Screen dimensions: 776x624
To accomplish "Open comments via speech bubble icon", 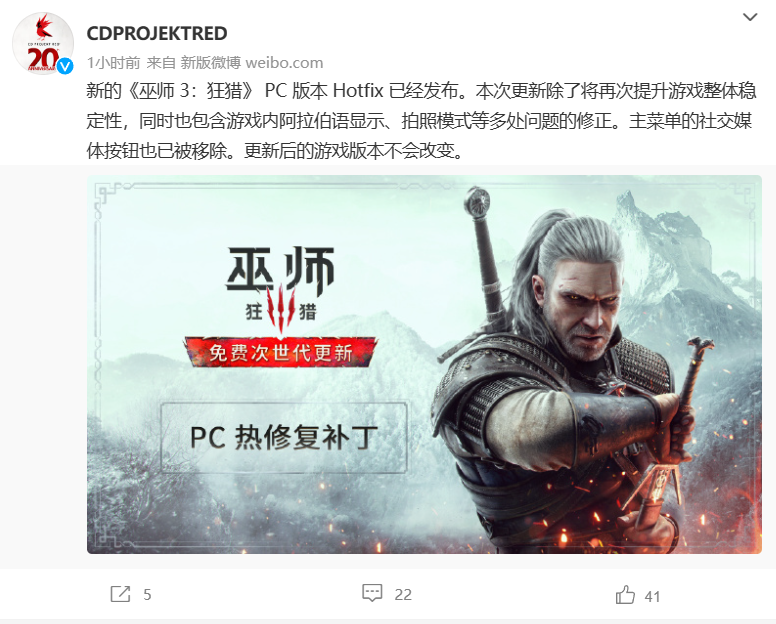I will (372, 593).
